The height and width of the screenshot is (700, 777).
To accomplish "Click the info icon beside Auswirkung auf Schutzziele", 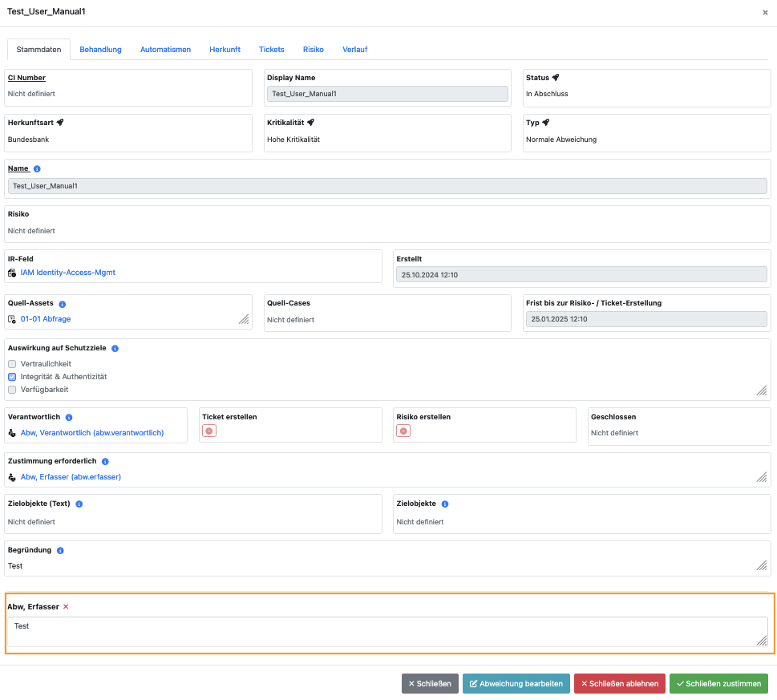I will click(x=115, y=348).
